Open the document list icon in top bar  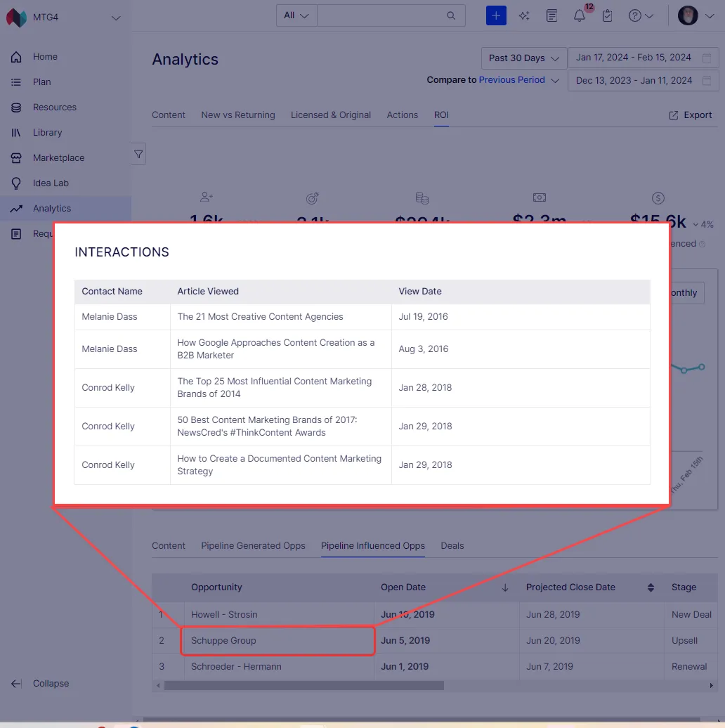coord(551,15)
